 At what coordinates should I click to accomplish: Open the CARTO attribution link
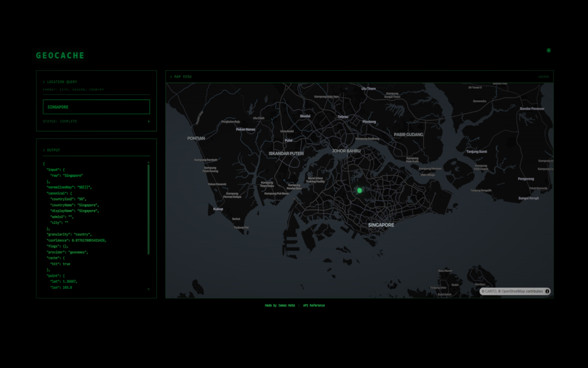[x=490, y=291]
